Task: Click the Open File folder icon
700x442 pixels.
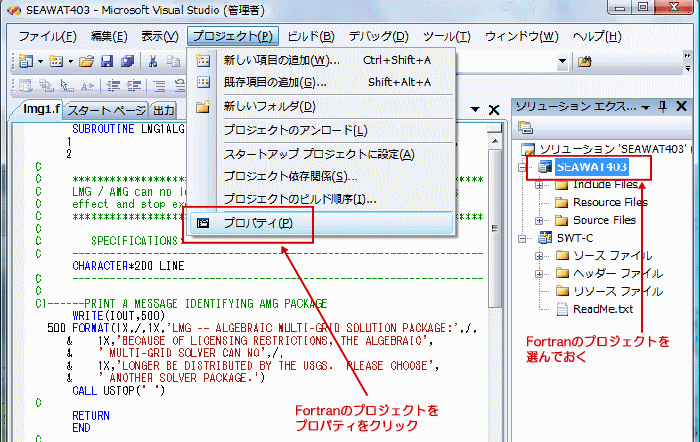Action: pos(86,61)
